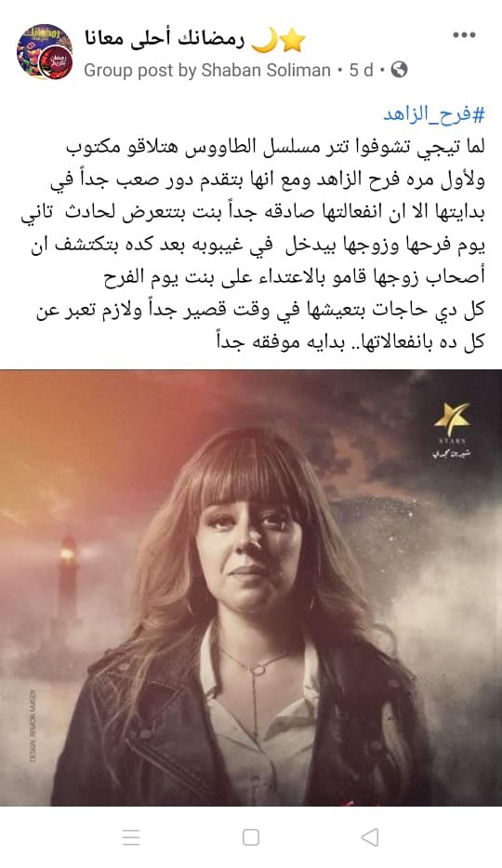Tap the gold STARS logo on poster
Image resolution: width=502 pixels, height=868 pixels.
[x=452, y=432]
